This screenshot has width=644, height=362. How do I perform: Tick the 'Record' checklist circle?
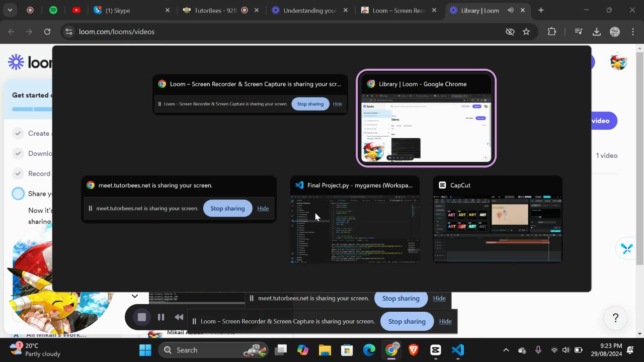pyautogui.click(x=18, y=173)
